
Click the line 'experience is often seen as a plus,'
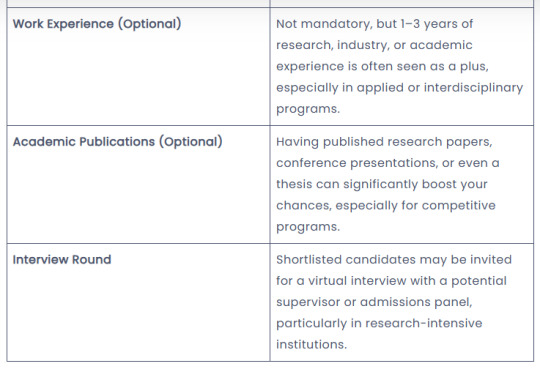pyautogui.click(x=382, y=66)
